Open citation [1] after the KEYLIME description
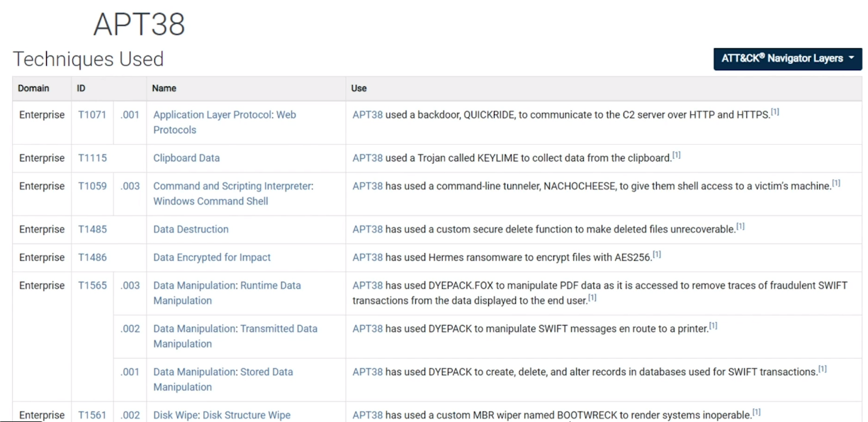The image size is (868, 422). click(x=677, y=155)
